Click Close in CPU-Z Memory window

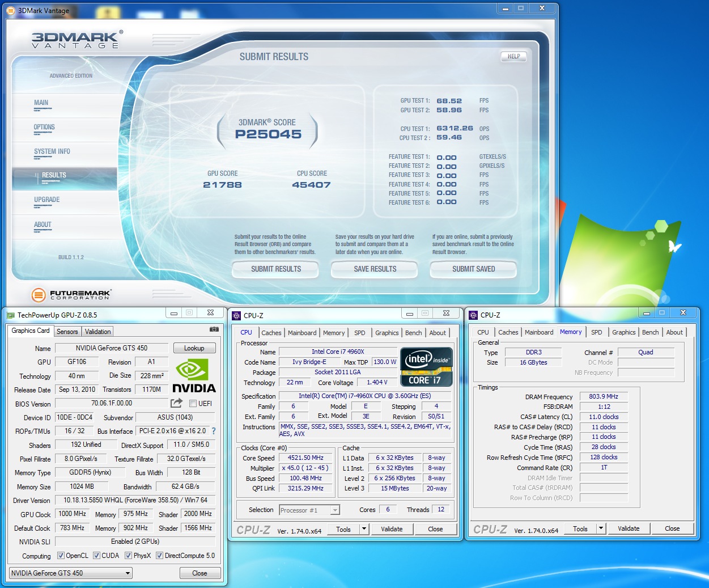[672, 528]
